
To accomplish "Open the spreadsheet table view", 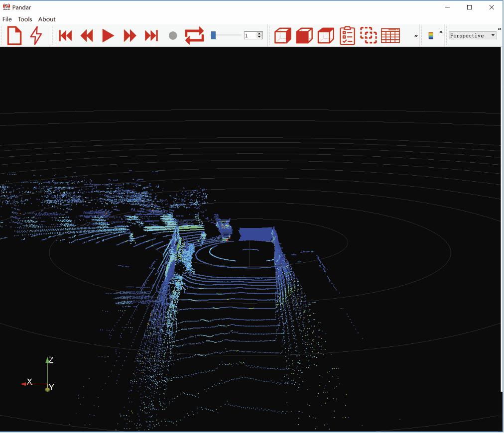I will pyautogui.click(x=390, y=35).
